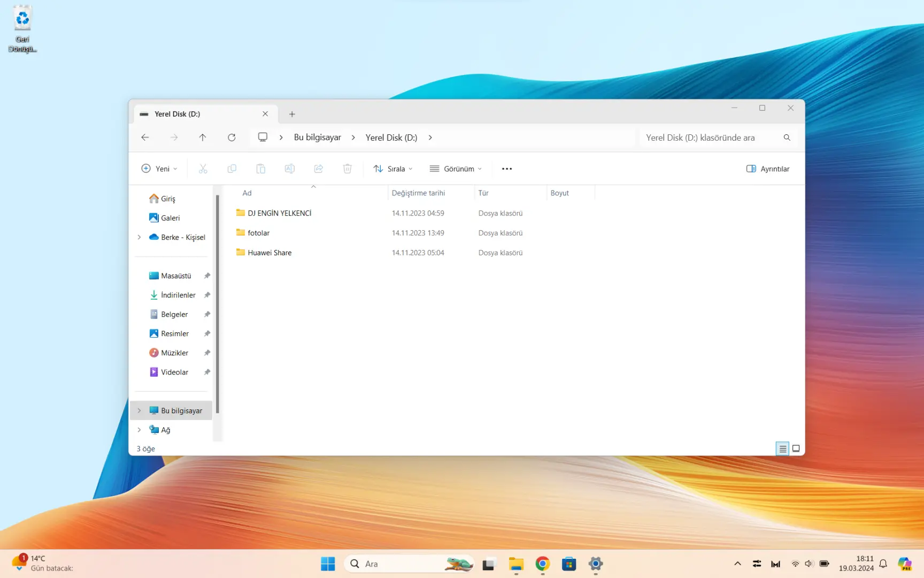Open Microsoft Store from taskbar
This screenshot has width=924, height=578.
tap(569, 564)
